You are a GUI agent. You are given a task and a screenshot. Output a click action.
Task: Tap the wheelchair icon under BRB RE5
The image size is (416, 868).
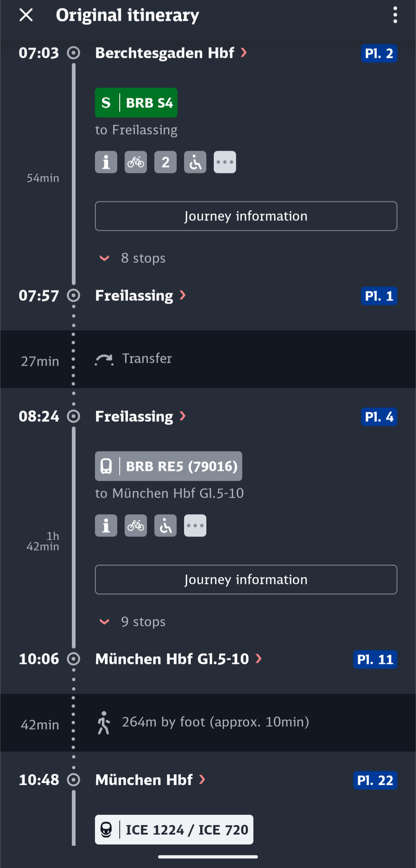[166, 525]
